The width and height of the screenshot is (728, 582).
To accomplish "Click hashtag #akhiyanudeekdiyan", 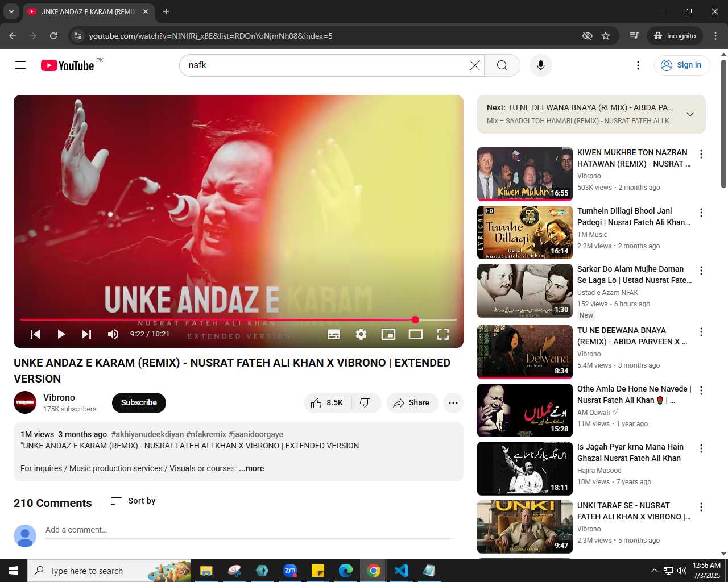I will (147, 434).
